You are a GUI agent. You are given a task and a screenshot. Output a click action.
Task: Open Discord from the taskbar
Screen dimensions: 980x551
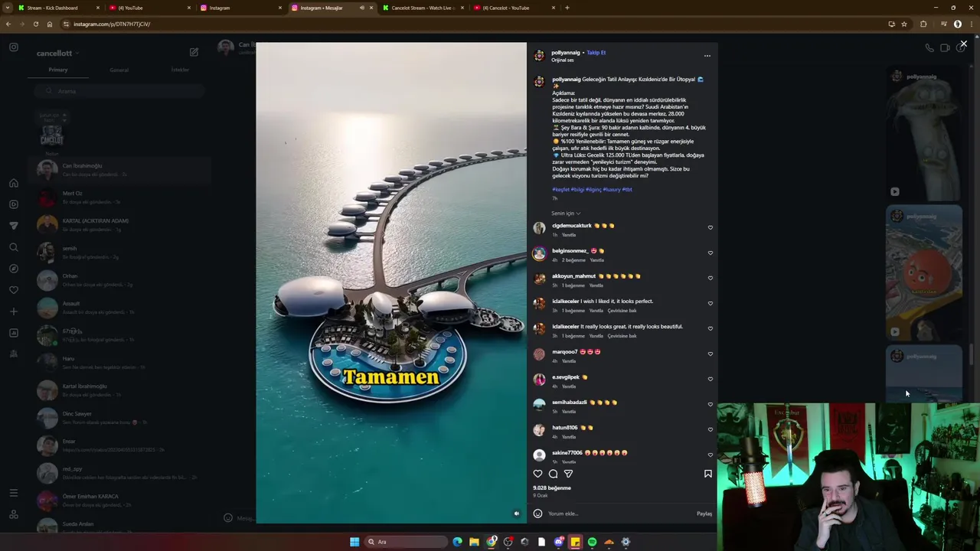coord(559,542)
